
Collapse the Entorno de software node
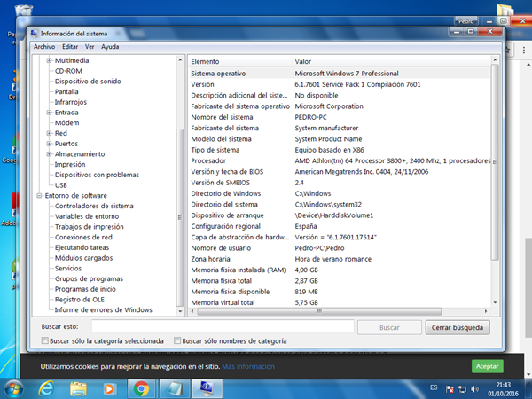coord(37,195)
